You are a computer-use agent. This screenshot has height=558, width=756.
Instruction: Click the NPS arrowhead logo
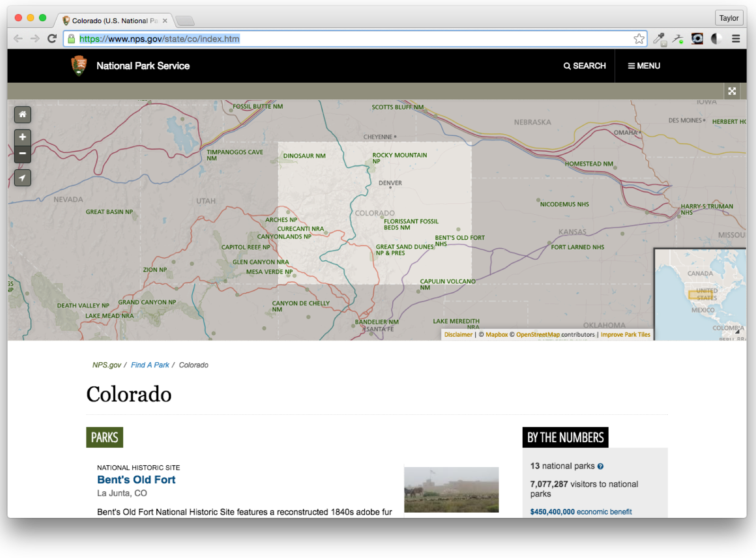(x=79, y=66)
